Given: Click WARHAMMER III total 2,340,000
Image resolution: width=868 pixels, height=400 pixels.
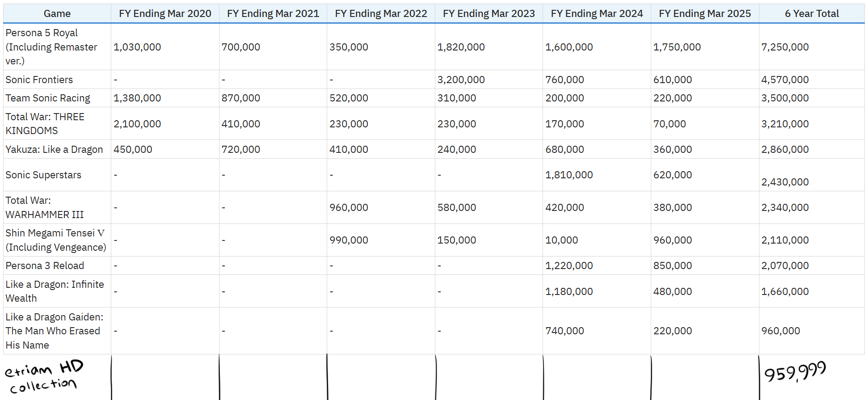Looking at the screenshot, I should 785,207.
